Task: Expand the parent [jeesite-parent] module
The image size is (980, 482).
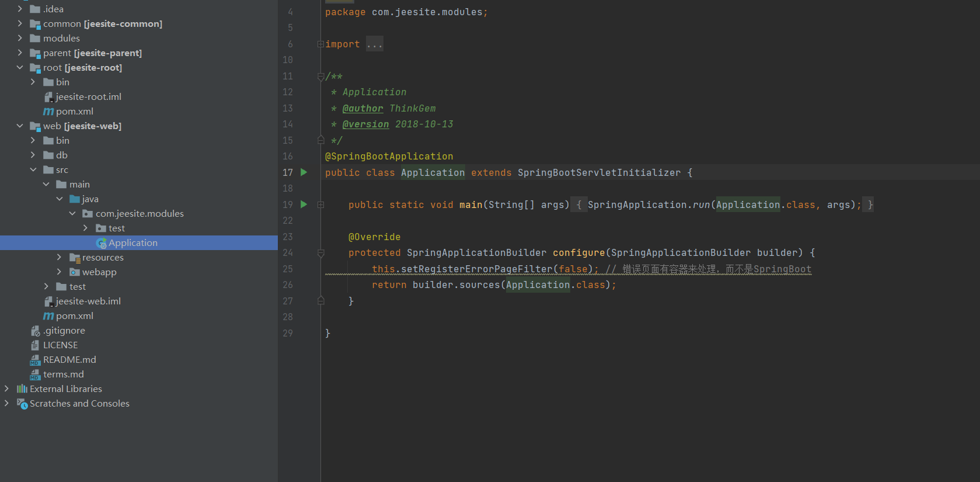Action: (x=20, y=53)
